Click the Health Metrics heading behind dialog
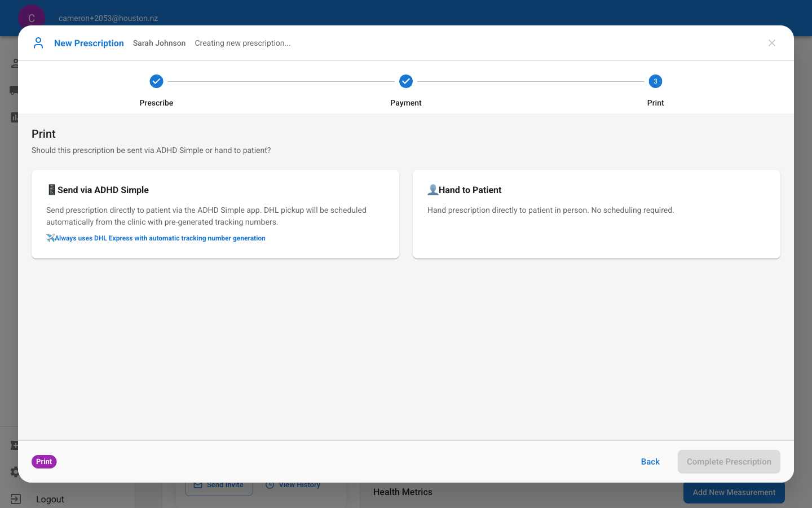 [x=403, y=492]
